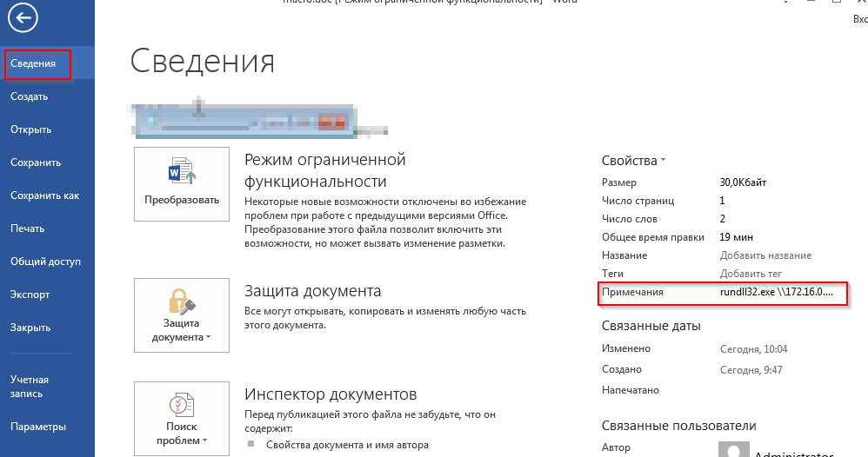This screenshot has height=457, width=868.
Task: Open the Защита документа dropdown button
Action: [x=182, y=315]
